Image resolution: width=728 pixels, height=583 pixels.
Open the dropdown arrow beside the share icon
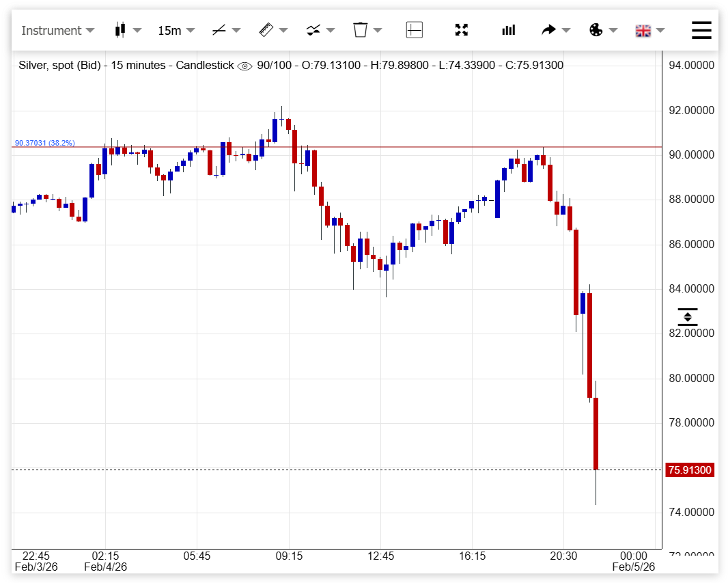coord(566,30)
